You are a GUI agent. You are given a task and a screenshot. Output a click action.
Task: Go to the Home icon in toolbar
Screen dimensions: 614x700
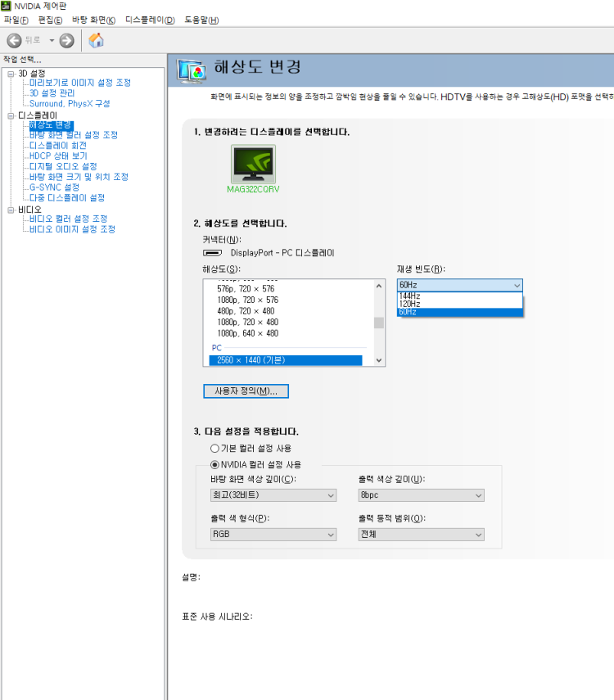(x=96, y=41)
